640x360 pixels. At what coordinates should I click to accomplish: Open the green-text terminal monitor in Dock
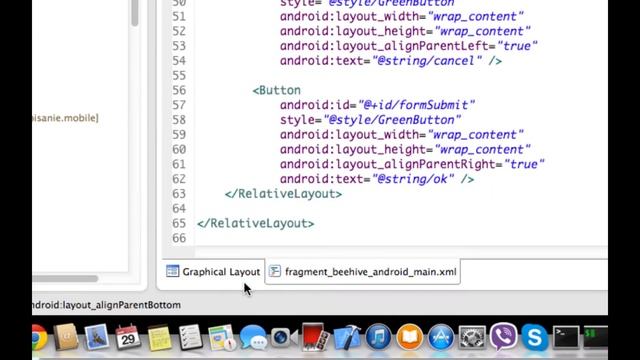coord(596,337)
